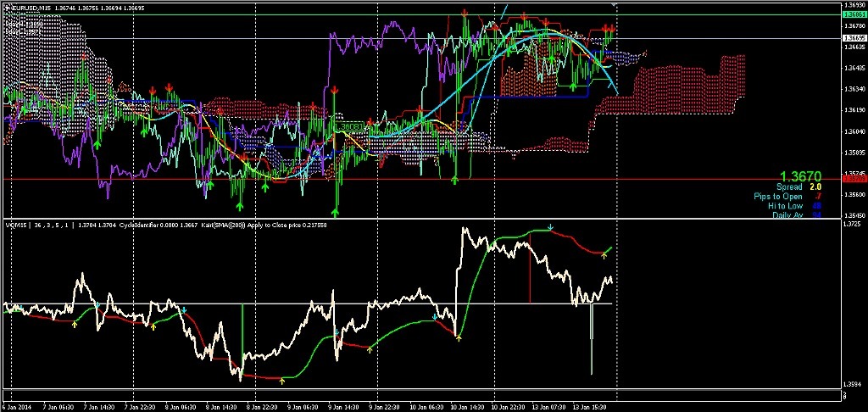Viewport: 868px width, 412px height.
Task: Click the Hi to Low label
Action: pos(785,205)
